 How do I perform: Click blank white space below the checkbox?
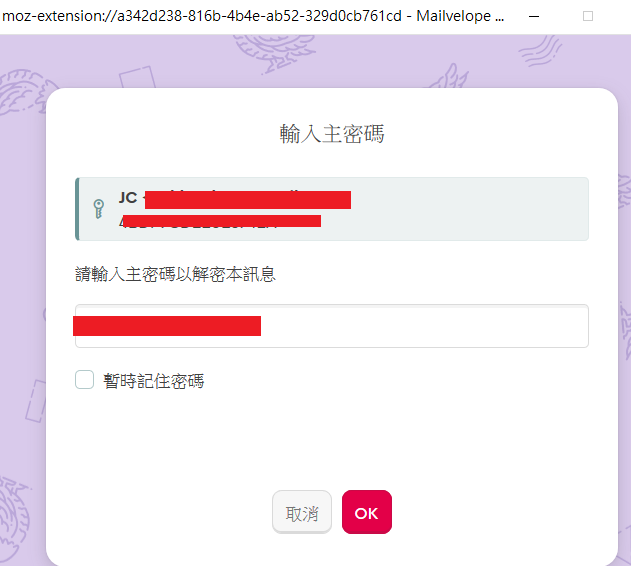tap(332, 439)
